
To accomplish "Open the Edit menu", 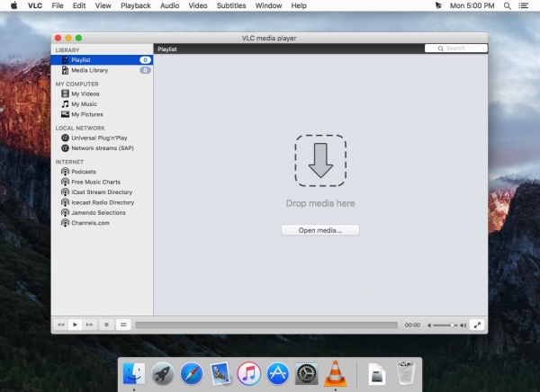I will pos(79,5).
